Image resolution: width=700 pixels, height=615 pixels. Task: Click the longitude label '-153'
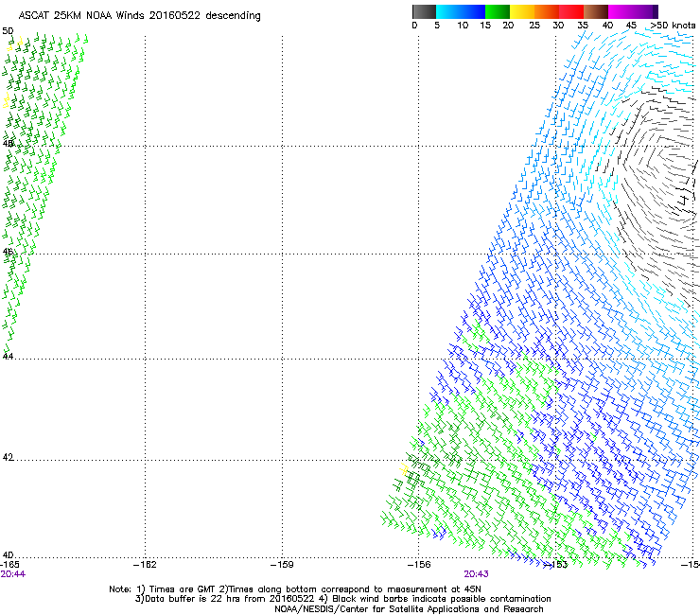coord(556,565)
